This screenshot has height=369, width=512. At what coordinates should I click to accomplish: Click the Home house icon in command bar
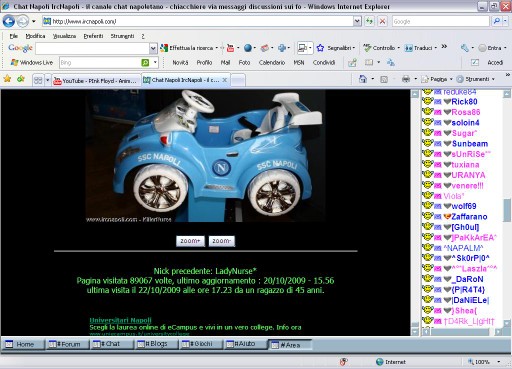point(363,79)
